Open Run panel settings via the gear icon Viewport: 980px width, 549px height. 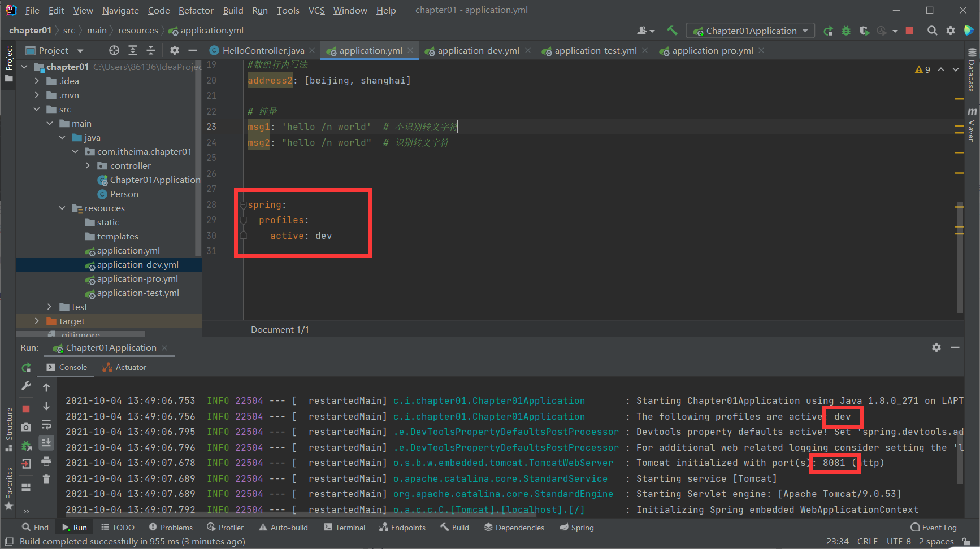click(x=937, y=347)
